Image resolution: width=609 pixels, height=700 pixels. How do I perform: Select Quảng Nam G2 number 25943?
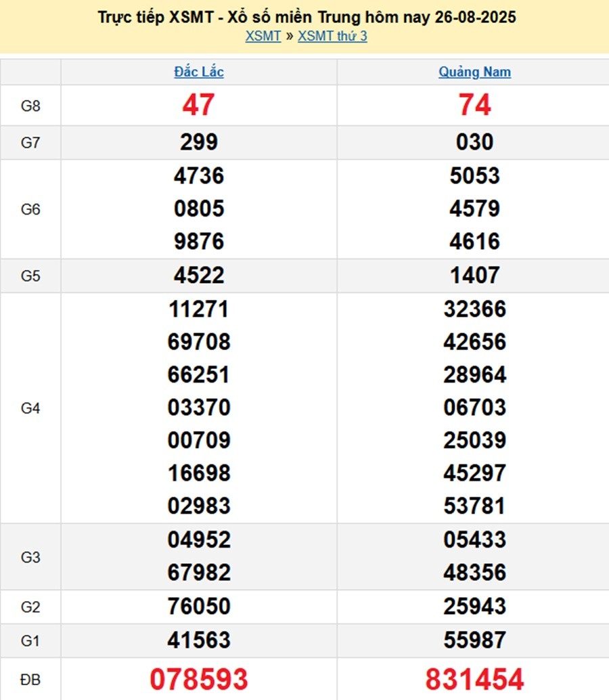tap(474, 607)
